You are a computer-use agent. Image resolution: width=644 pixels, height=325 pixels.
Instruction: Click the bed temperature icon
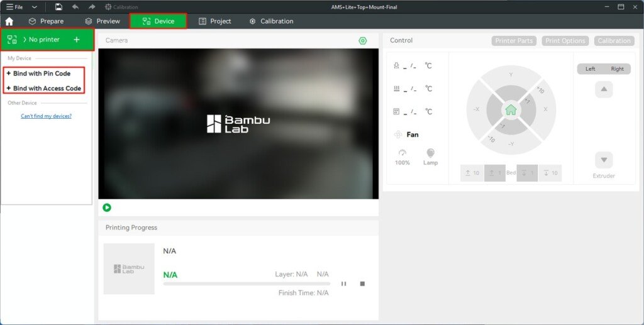pos(396,89)
